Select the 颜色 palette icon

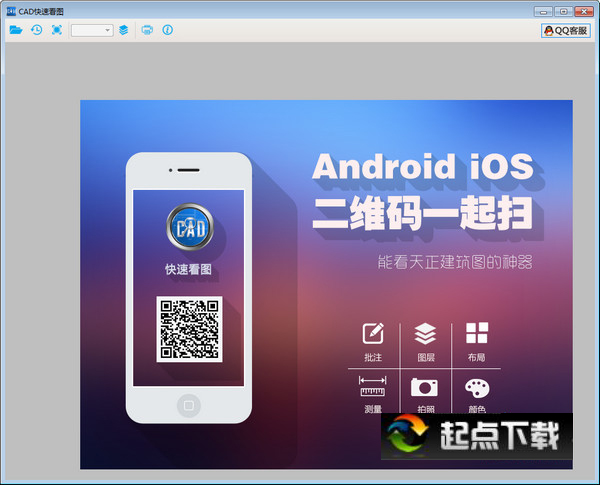pyautogui.click(x=477, y=388)
